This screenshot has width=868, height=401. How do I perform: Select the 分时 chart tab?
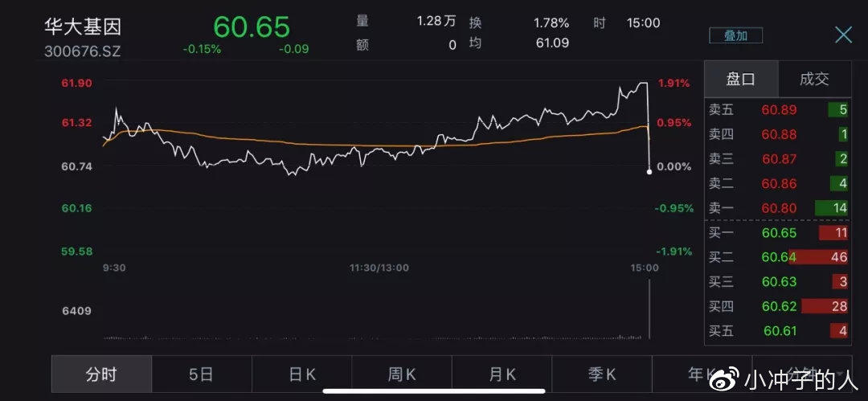102,374
